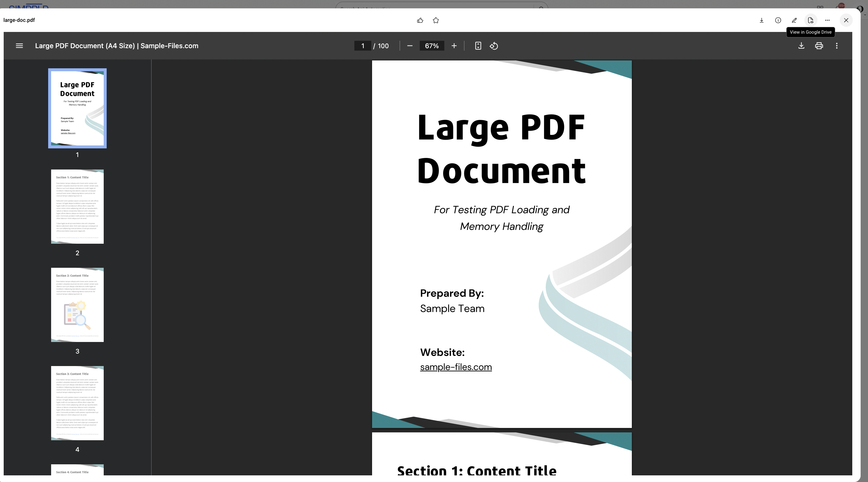Viewport: 868px width, 482px height.
Task: Rotate the document counterclockwise
Action: point(494,46)
